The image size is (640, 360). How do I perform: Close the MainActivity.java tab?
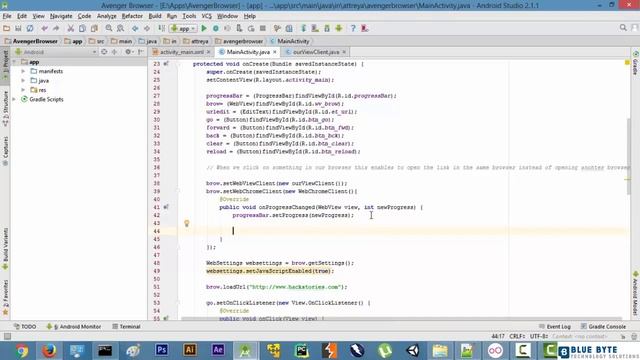coord(275,52)
